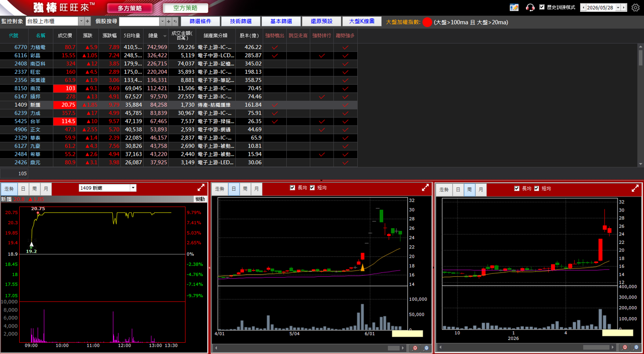
Task: Toggle 歷史訓練模式 checkbox
Action: (x=542, y=7)
